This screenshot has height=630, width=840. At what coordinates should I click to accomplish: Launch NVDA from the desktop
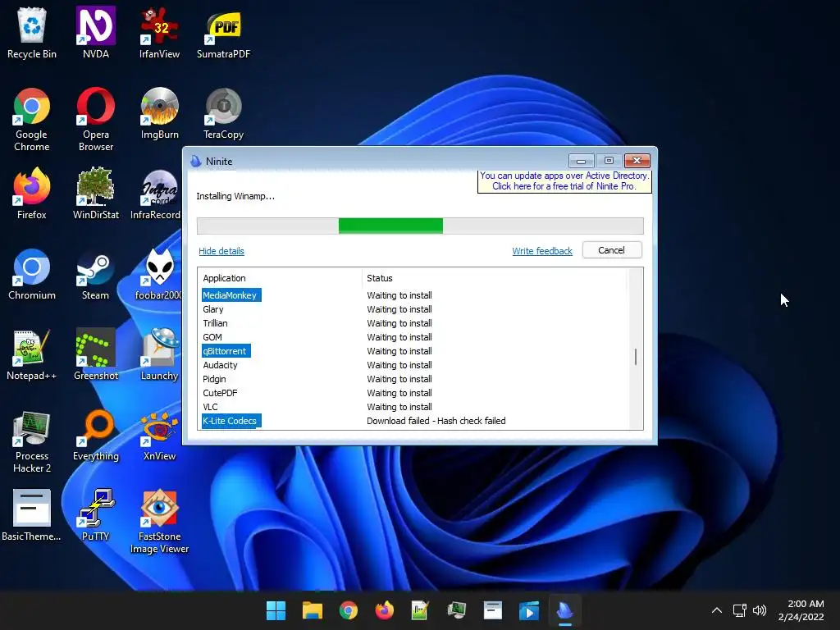(x=96, y=33)
